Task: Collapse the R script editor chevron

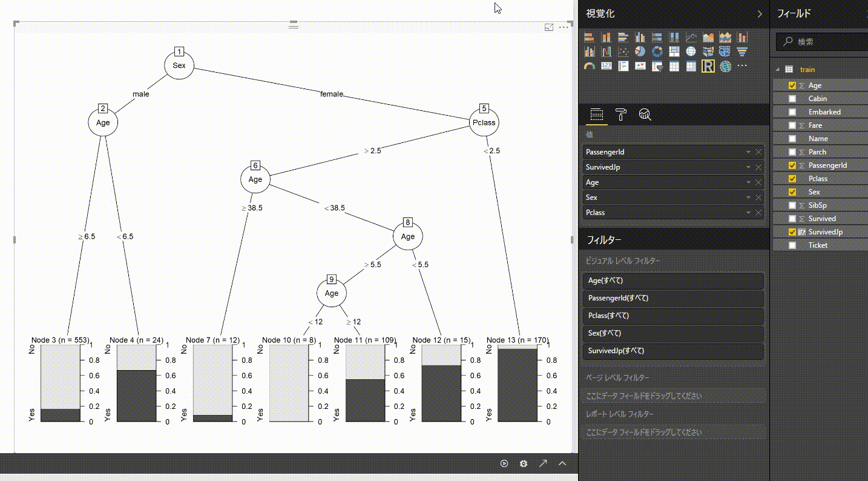Action: coord(562,463)
